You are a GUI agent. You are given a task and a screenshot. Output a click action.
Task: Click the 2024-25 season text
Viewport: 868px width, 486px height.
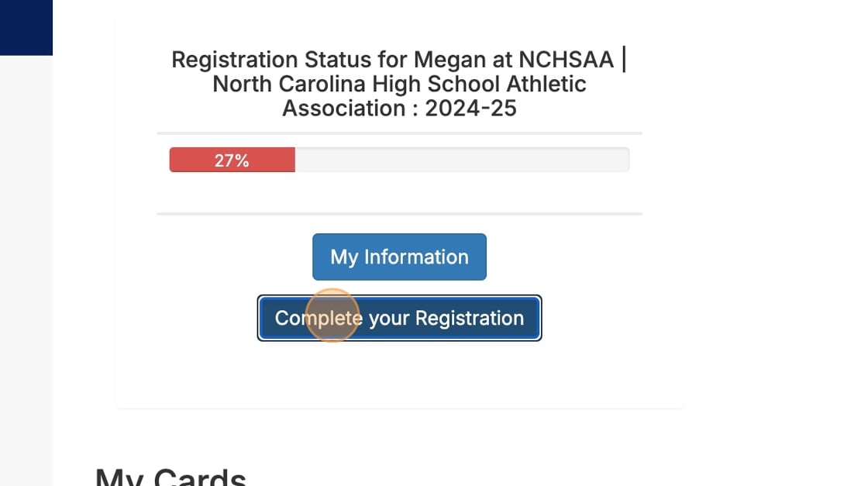point(470,108)
